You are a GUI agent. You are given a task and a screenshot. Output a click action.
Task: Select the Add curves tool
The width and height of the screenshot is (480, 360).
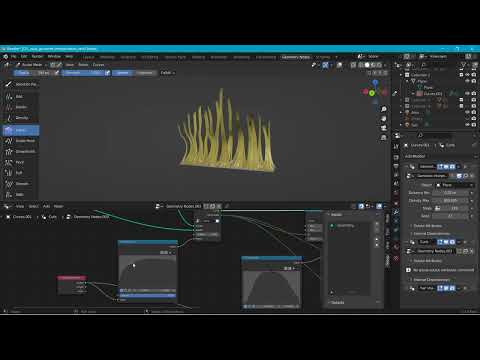pyautogui.click(x=20, y=97)
